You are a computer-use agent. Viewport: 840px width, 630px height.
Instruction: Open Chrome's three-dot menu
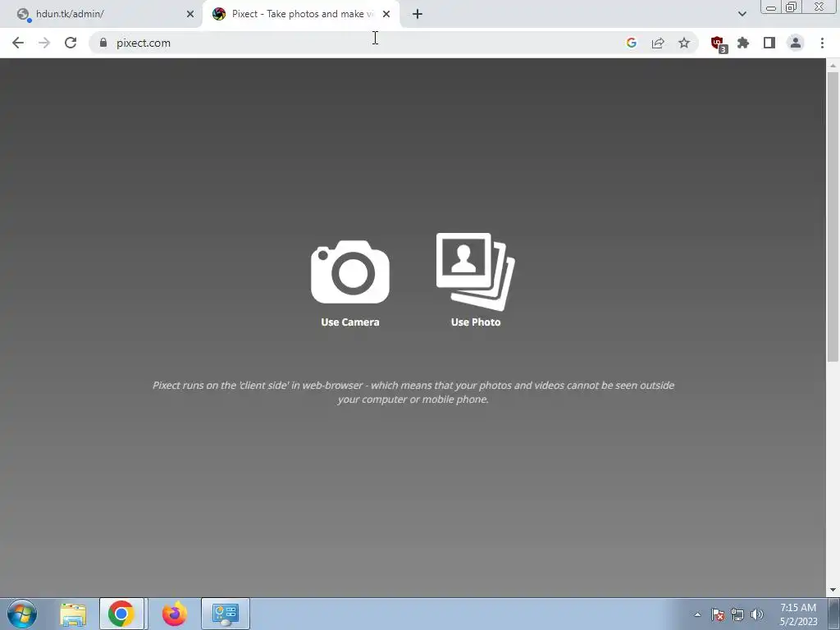point(822,43)
